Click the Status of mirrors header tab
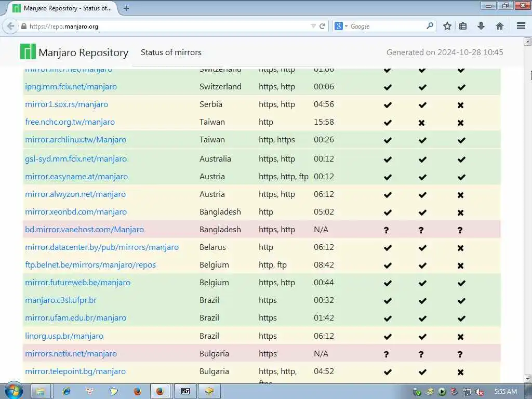The height and width of the screenshot is (399, 532). tap(171, 52)
